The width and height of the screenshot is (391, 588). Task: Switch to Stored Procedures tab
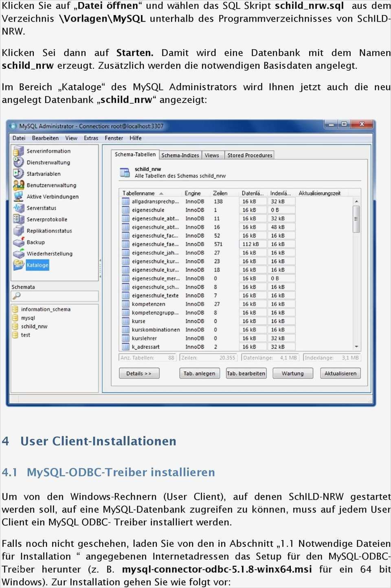[250, 155]
